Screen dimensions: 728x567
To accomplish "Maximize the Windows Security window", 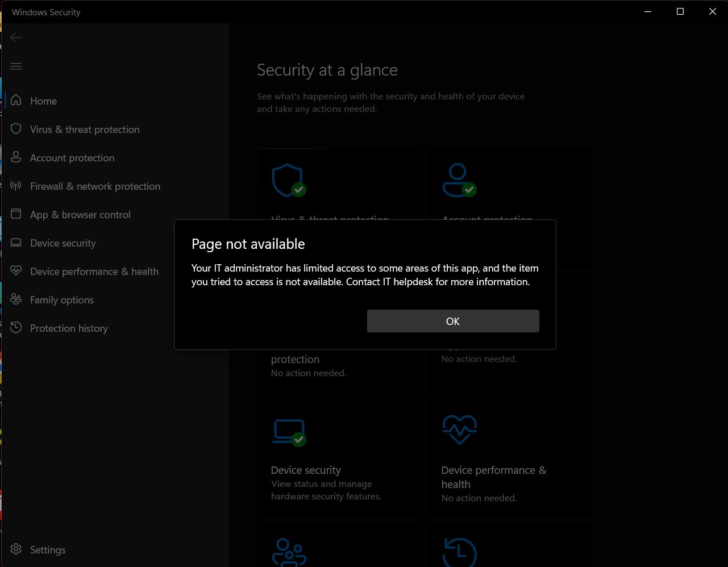I will coord(680,11).
